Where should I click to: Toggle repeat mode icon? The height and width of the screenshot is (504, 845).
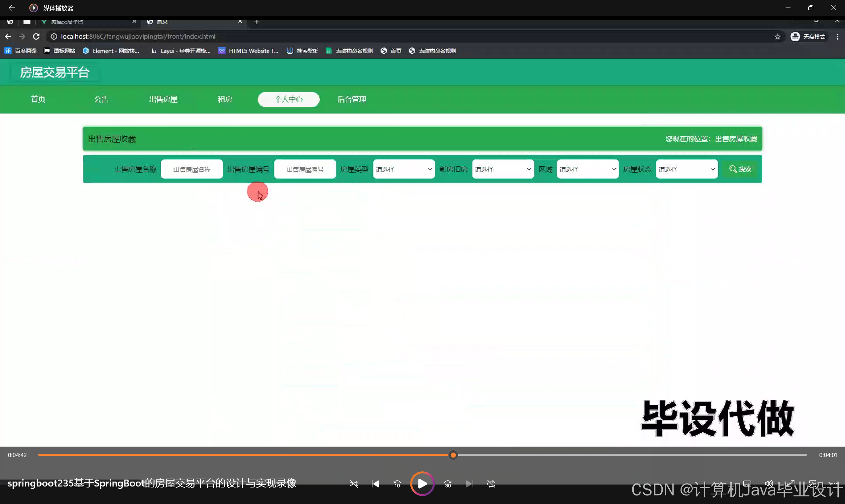pos(491,484)
